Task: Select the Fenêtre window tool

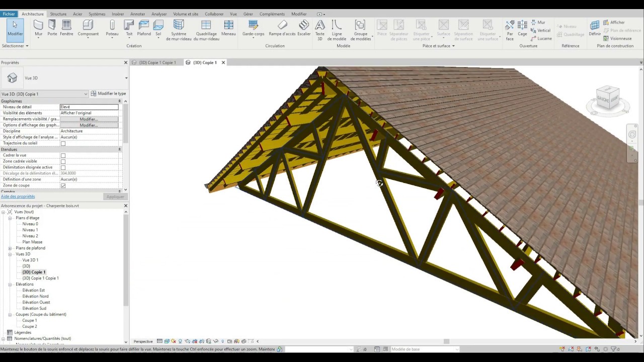Action: [66, 28]
